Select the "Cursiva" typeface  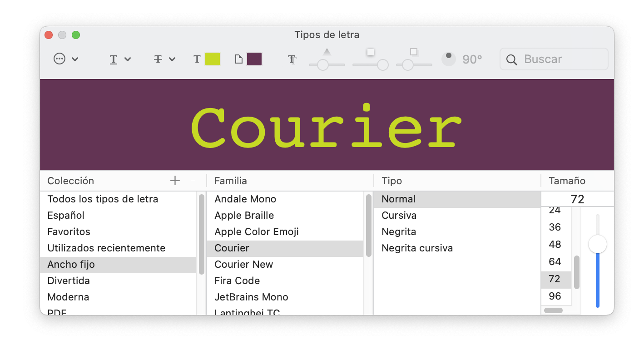pyautogui.click(x=457, y=215)
